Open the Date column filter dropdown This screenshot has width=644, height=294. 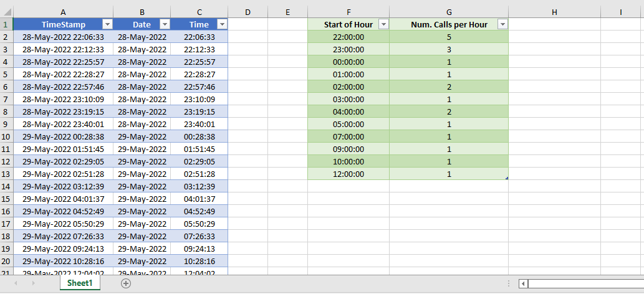[x=165, y=25]
